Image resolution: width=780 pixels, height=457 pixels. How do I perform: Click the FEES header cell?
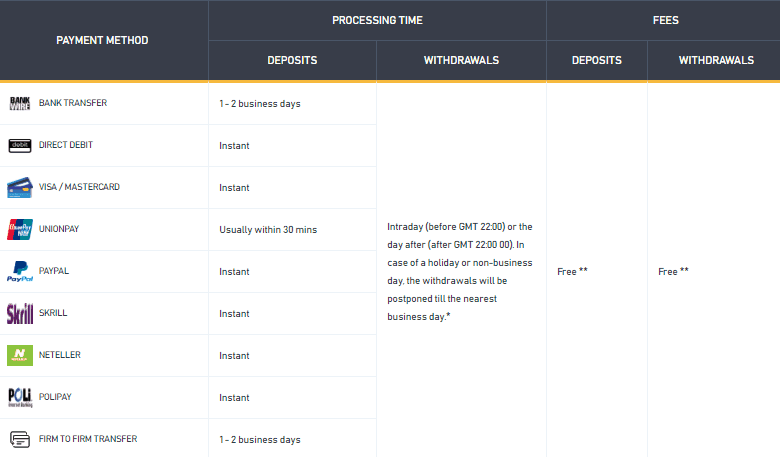tap(666, 20)
